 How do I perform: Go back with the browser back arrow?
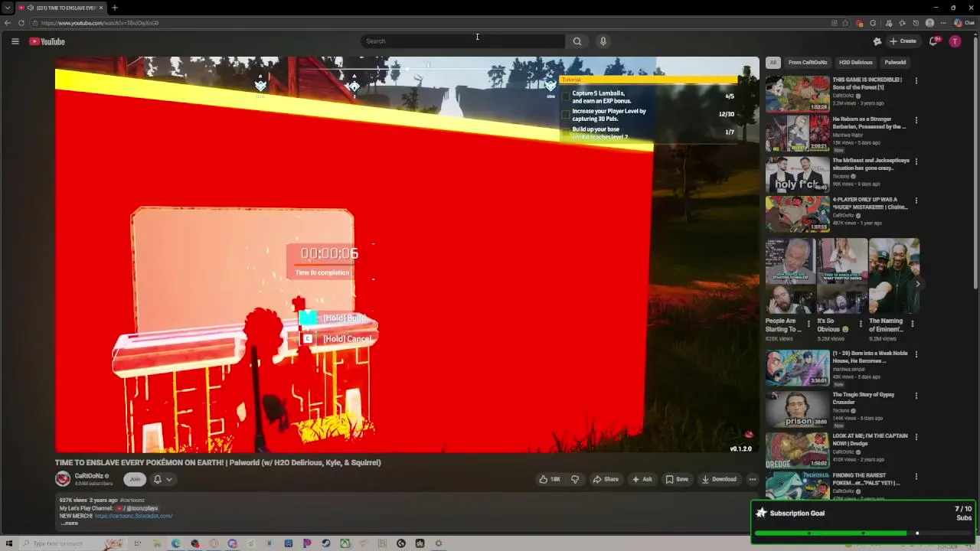point(8,23)
